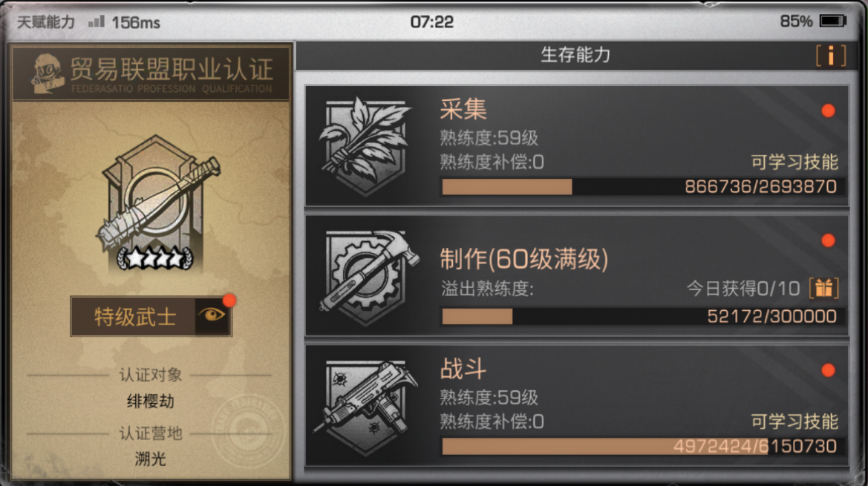The image size is (868, 486).
Task: Open 可学习技能 in the 采集 panel
Action: pyautogui.click(x=794, y=162)
